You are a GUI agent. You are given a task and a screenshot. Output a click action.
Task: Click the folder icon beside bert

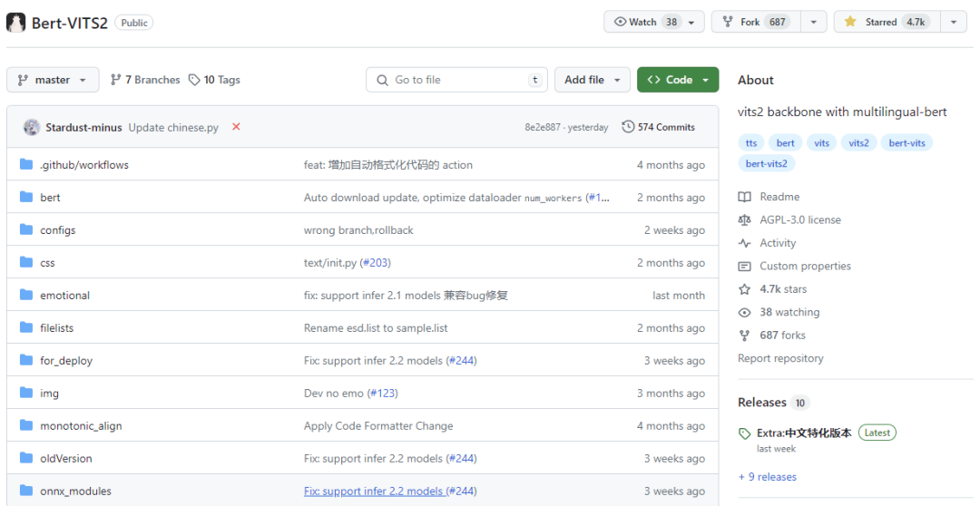[x=26, y=197]
